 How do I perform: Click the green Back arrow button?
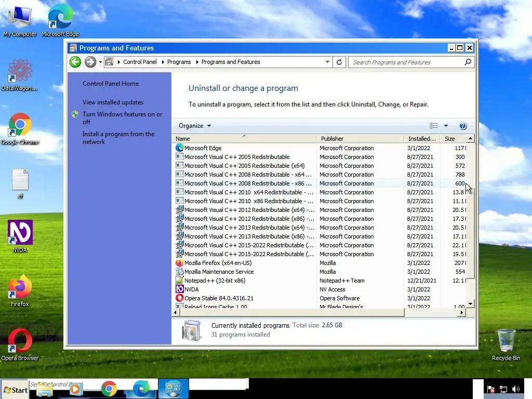[x=75, y=62]
